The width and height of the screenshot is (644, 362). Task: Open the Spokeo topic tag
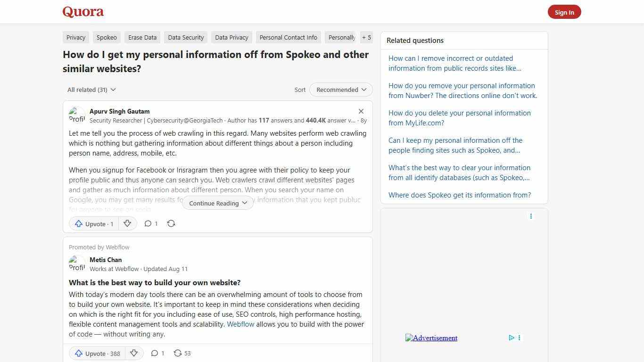[106, 37]
